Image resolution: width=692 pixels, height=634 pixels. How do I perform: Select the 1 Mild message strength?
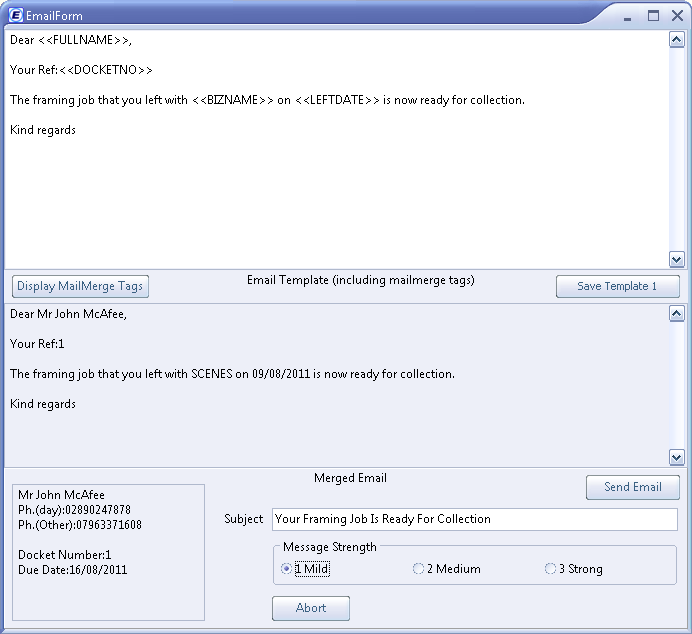pyautogui.click(x=287, y=569)
